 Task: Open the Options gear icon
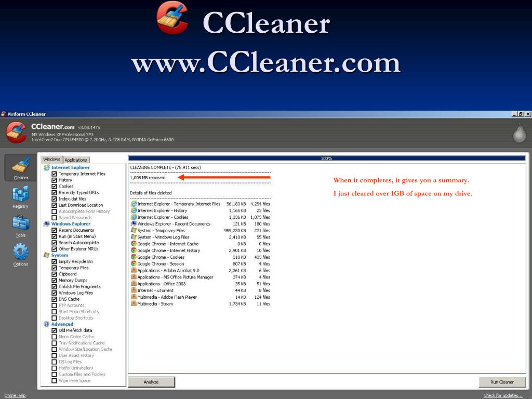point(20,251)
